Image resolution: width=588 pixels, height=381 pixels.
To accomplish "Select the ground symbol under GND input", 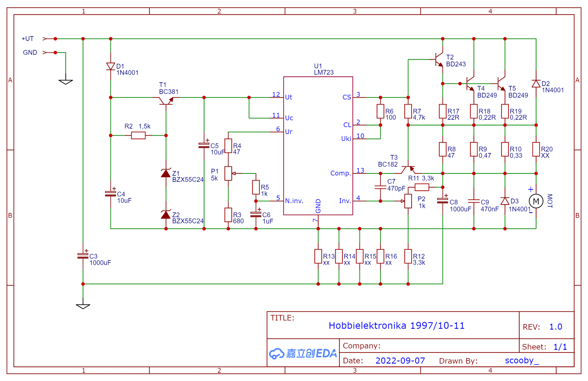I will (x=66, y=81).
